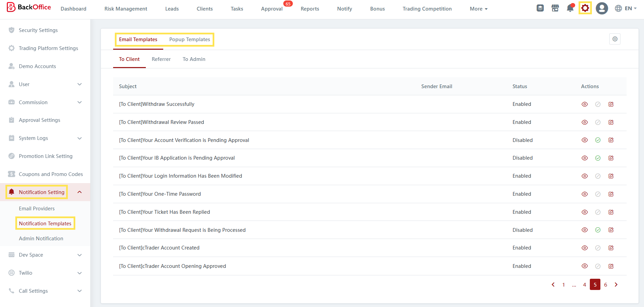Click the user profile avatar icon
The image size is (644, 307).
602,8
